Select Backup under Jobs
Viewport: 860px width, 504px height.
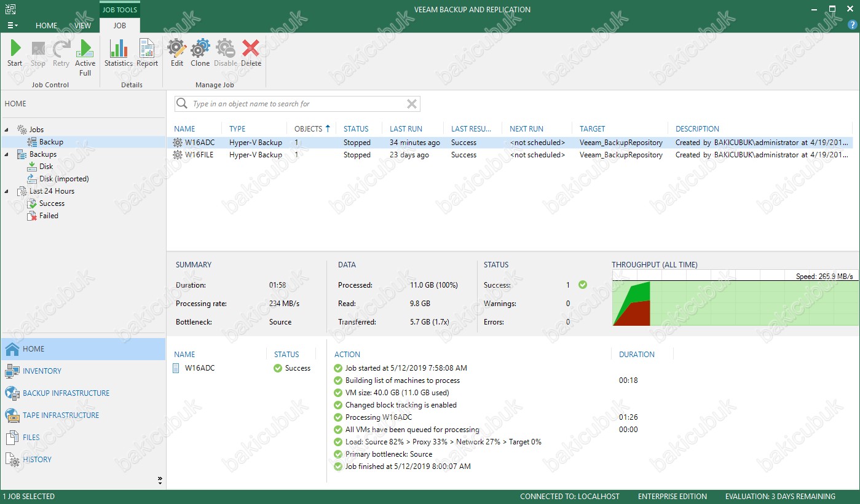point(52,142)
